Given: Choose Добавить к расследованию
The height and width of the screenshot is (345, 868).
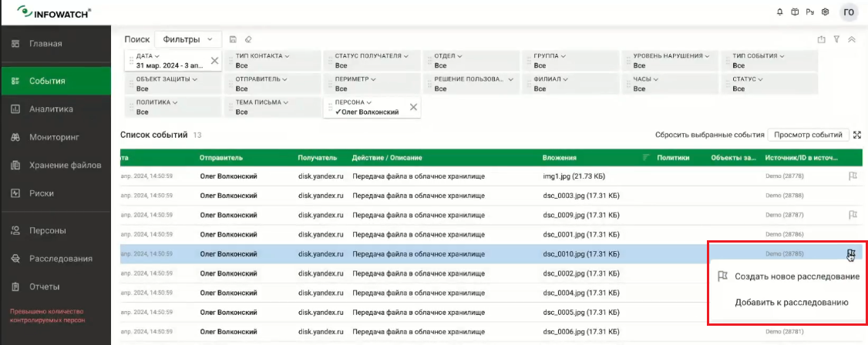Looking at the screenshot, I should tap(791, 303).
